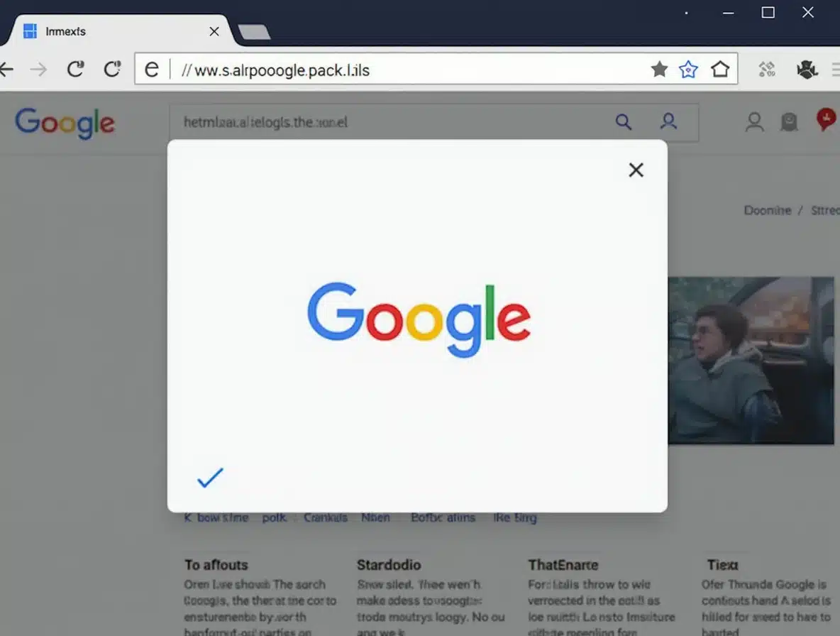This screenshot has width=840, height=636.
Task: Click the solid black star bookmark icon
Action: coord(660,69)
